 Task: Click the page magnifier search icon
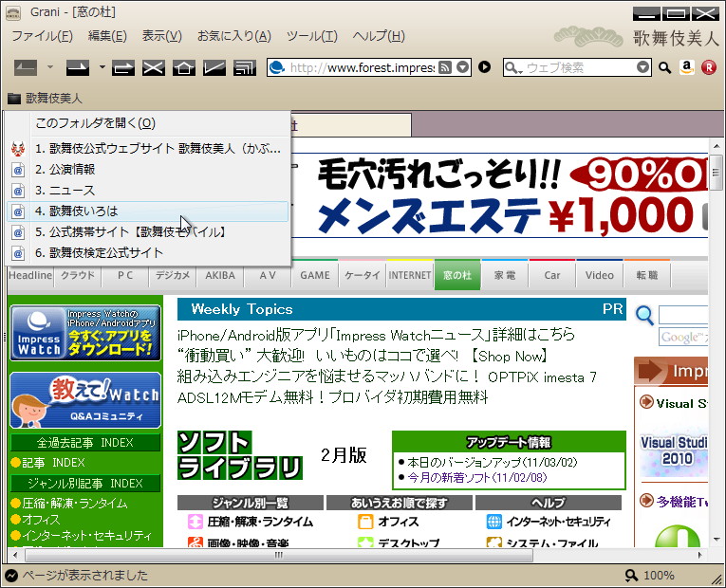pyautogui.click(x=644, y=316)
